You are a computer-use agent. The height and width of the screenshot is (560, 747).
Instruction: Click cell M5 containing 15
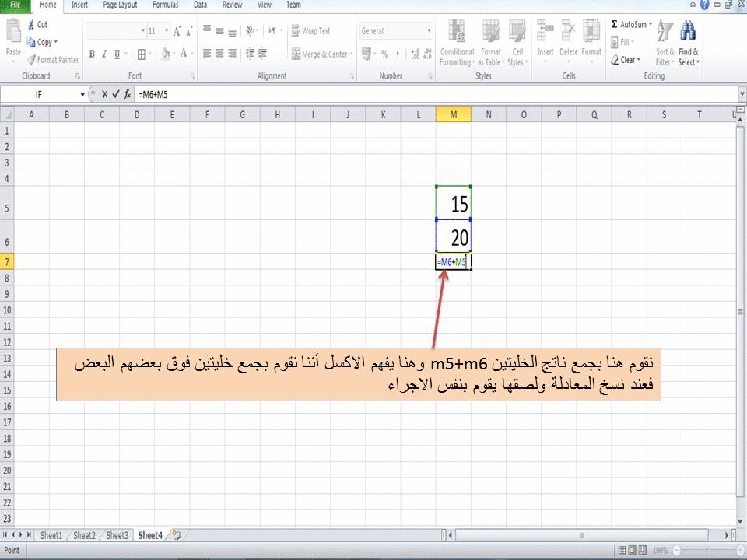click(453, 203)
